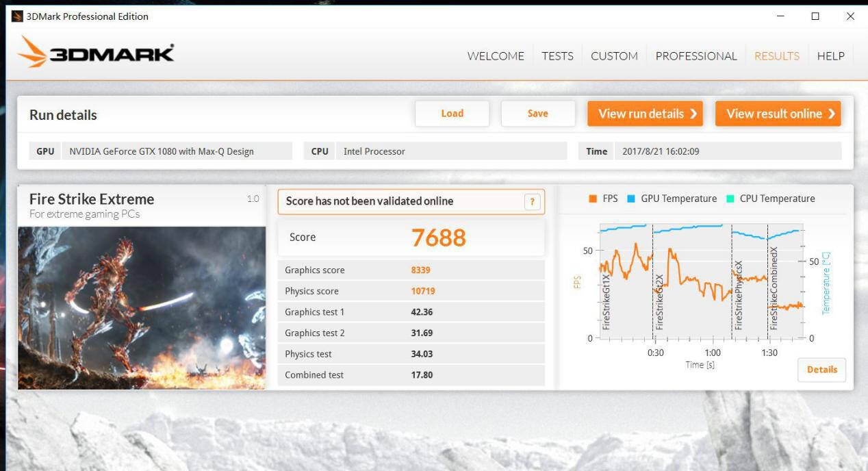Click Graphics test 1 value 42.36
868x471 pixels.
point(422,312)
